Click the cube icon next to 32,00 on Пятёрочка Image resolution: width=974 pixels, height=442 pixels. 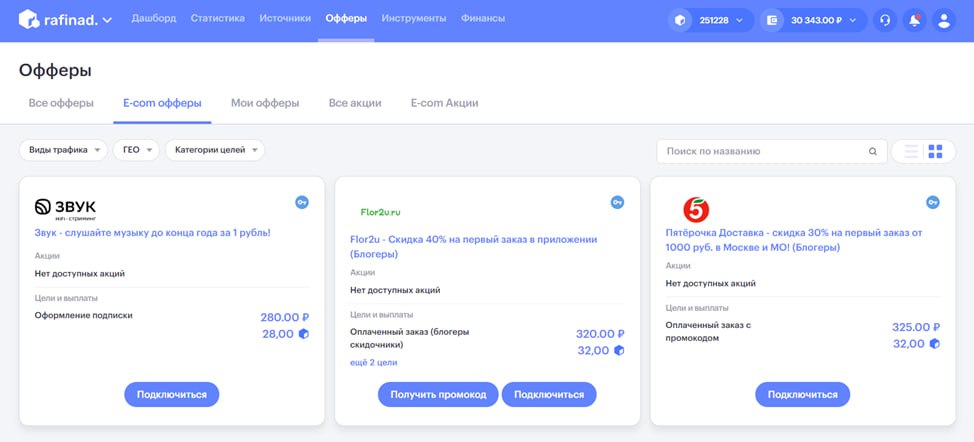point(934,344)
